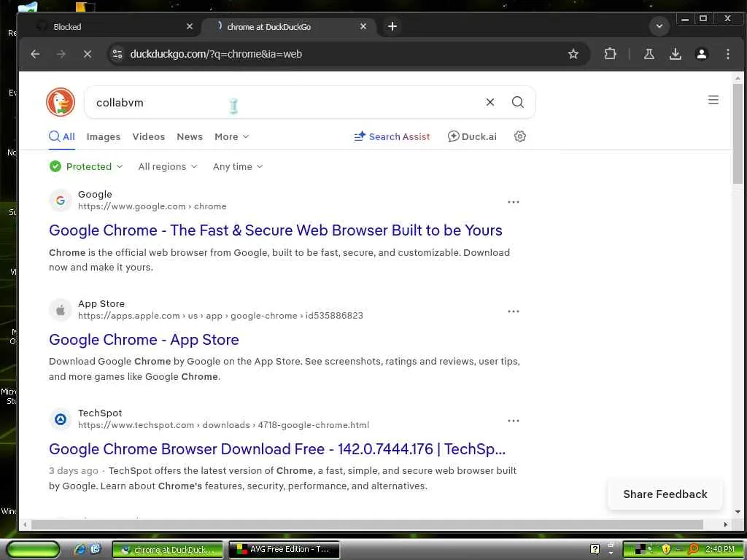Click the magnifier search submit icon
The height and width of the screenshot is (560, 747).
517,102
